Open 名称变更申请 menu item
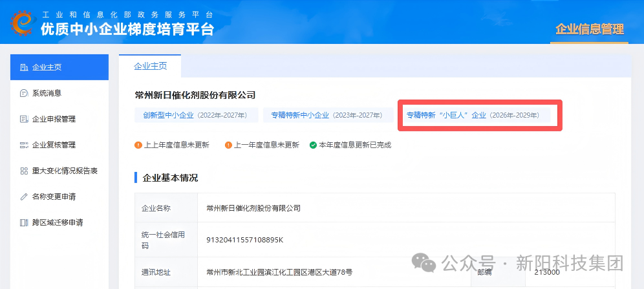Image resolution: width=644 pixels, height=289 pixels. click(x=59, y=197)
